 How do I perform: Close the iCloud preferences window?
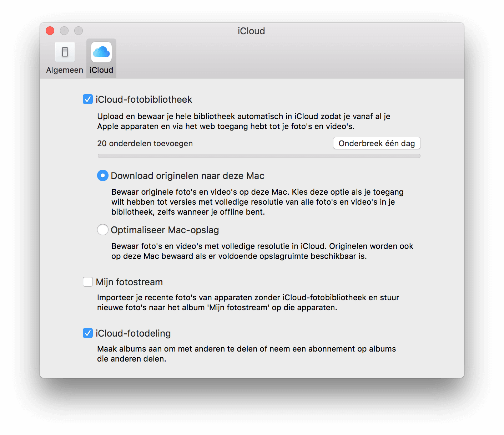(50, 31)
